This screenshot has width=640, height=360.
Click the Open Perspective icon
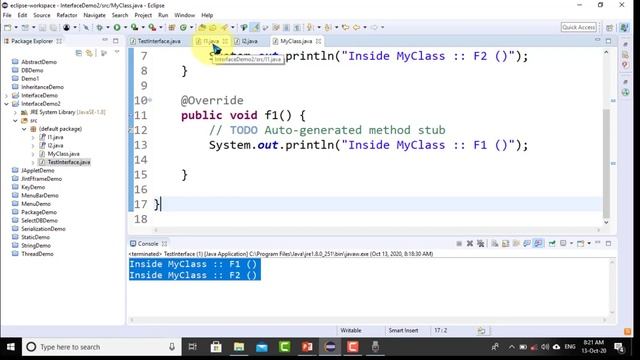[x=610, y=27]
